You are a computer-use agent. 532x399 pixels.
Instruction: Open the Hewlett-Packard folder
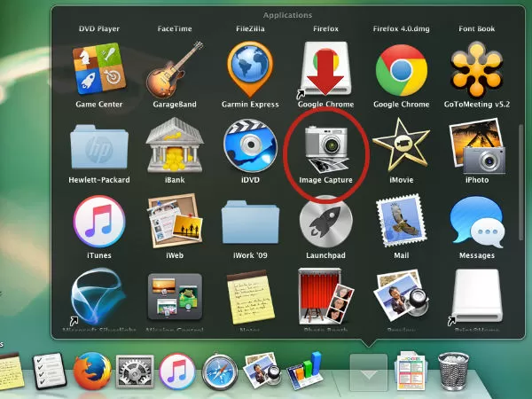point(98,145)
